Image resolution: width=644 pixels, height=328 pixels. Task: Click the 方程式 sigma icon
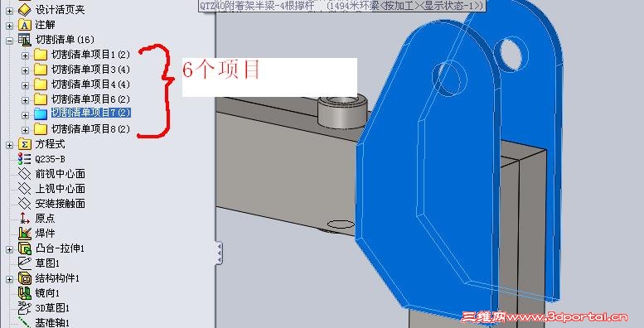pyautogui.click(x=25, y=144)
